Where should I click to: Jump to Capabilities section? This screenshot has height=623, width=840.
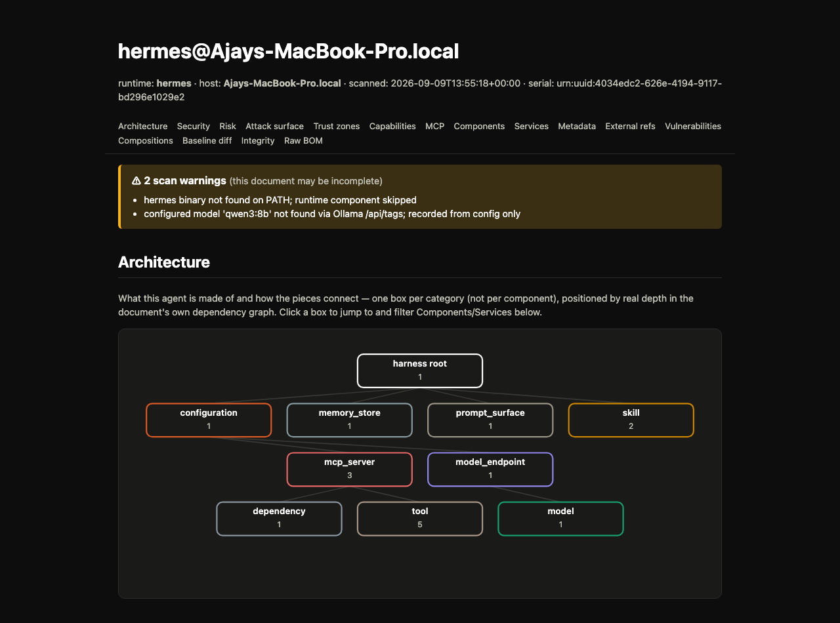point(392,126)
